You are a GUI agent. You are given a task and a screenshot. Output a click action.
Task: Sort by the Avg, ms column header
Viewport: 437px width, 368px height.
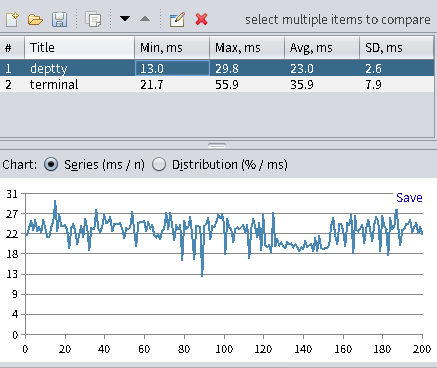point(322,48)
